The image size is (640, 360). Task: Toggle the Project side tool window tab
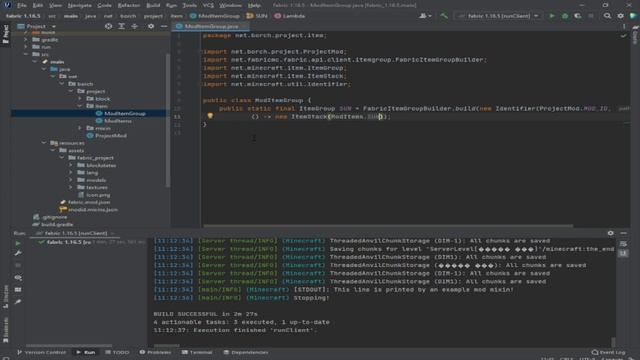point(5,34)
